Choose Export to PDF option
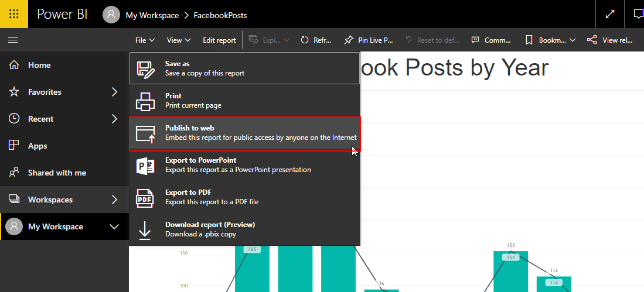The height and width of the screenshot is (292, 644). pos(245,197)
